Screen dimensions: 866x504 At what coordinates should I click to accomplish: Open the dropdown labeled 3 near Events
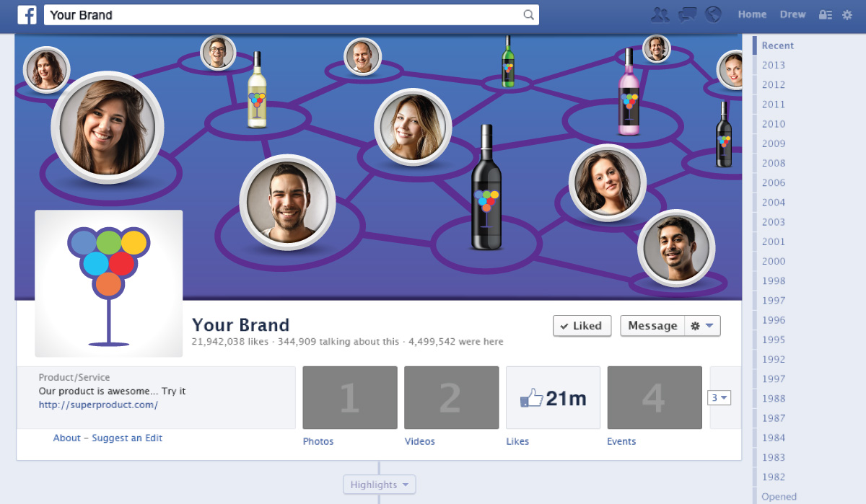tap(718, 397)
